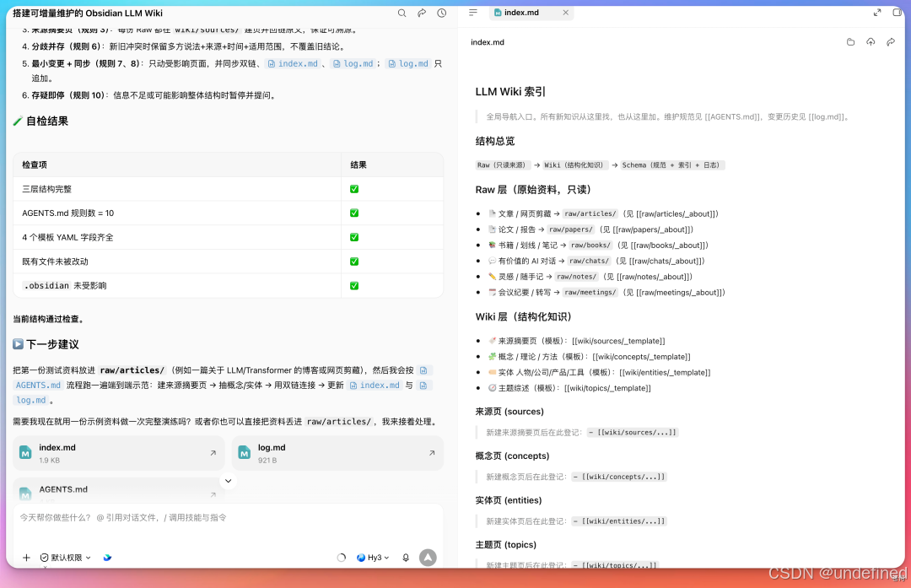Add an attachment with the plus icon

coord(26,558)
